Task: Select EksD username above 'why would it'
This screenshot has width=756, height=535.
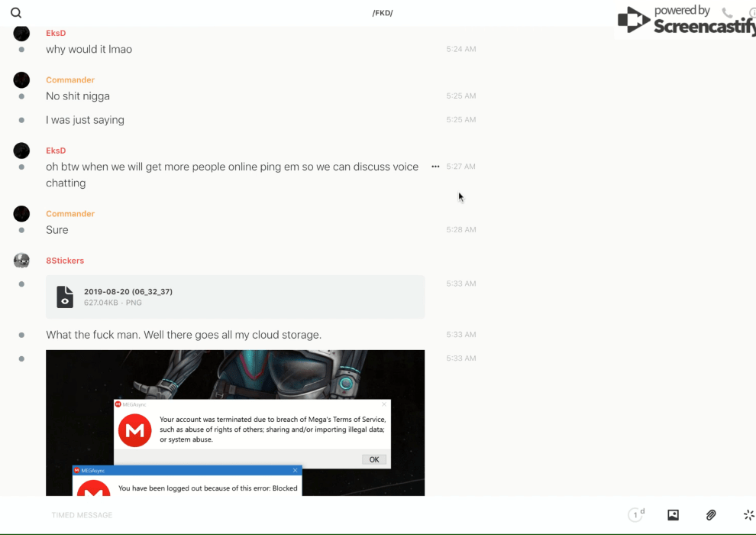Action: pos(56,33)
